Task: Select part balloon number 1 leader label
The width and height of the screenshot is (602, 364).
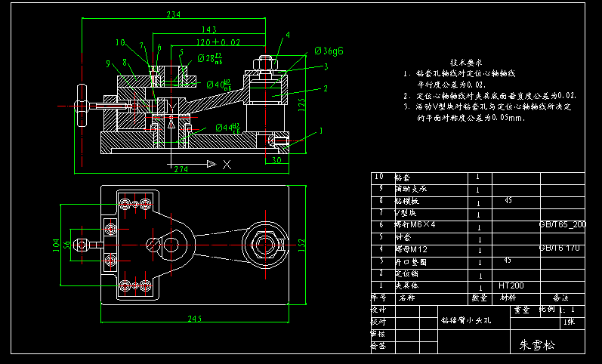Action: pyautogui.click(x=321, y=130)
